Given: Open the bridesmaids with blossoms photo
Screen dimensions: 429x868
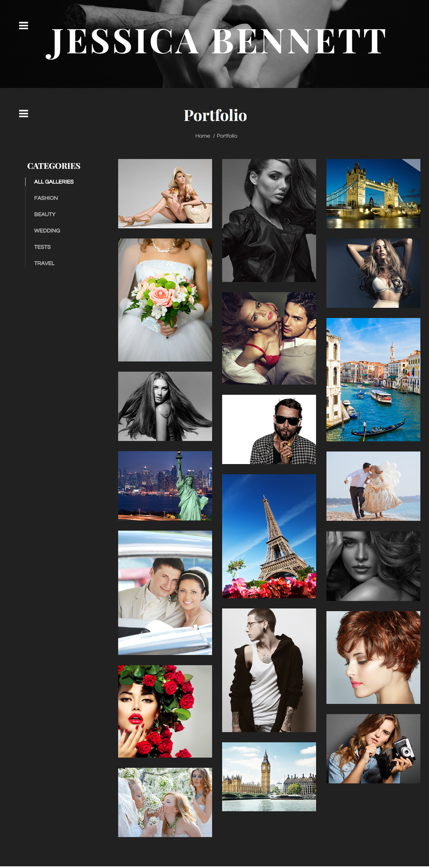Looking at the screenshot, I should click(165, 802).
